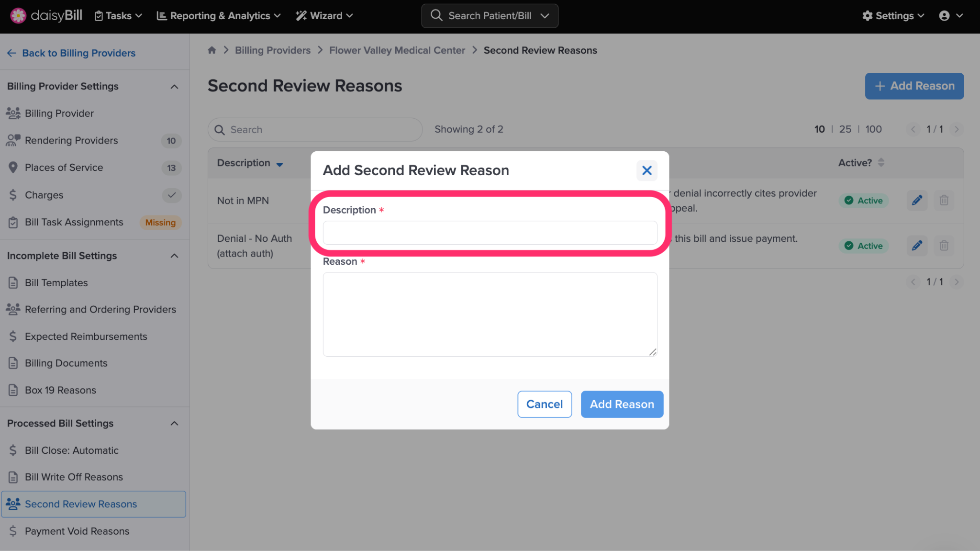Open the Reporting & Analytics menu
980x551 pixels.
[219, 16]
